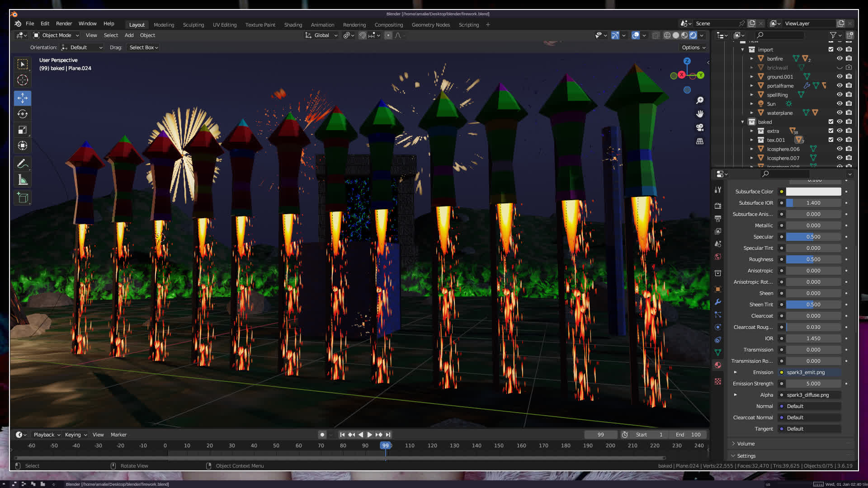The width and height of the screenshot is (868, 488).
Task: Select the Move tool in toolbar
Action: (x=22, y=98)
